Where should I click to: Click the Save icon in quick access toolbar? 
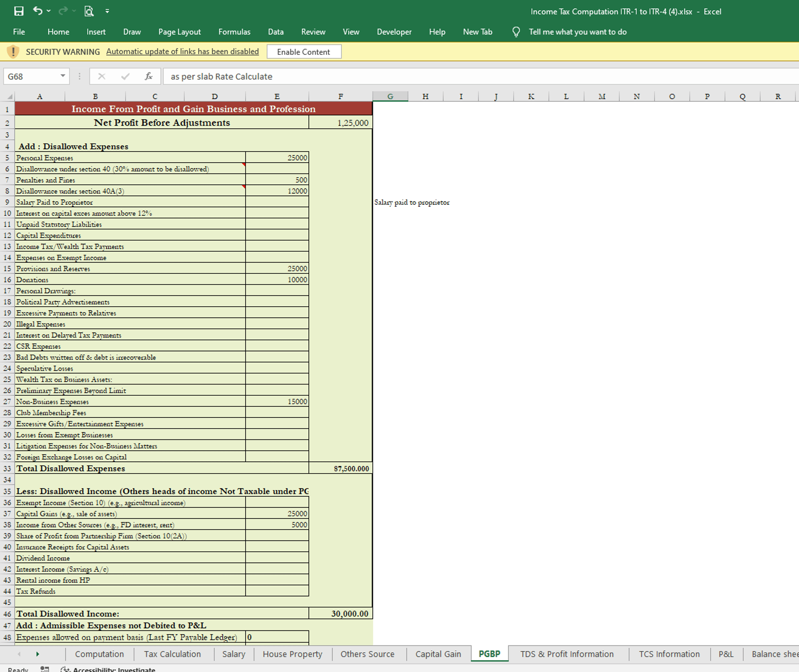(x=19, y=11)
